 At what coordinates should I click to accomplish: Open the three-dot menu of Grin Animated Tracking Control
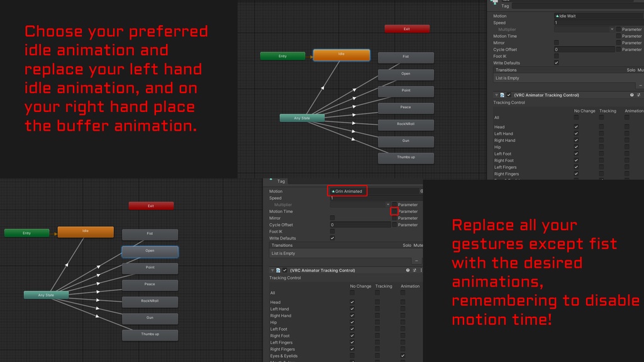point(421,270)
